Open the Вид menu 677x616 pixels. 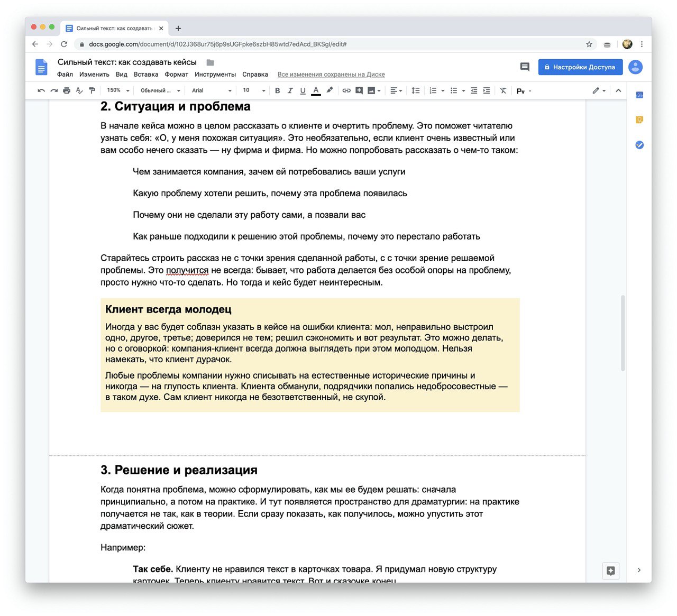click(x=122, y=75)
